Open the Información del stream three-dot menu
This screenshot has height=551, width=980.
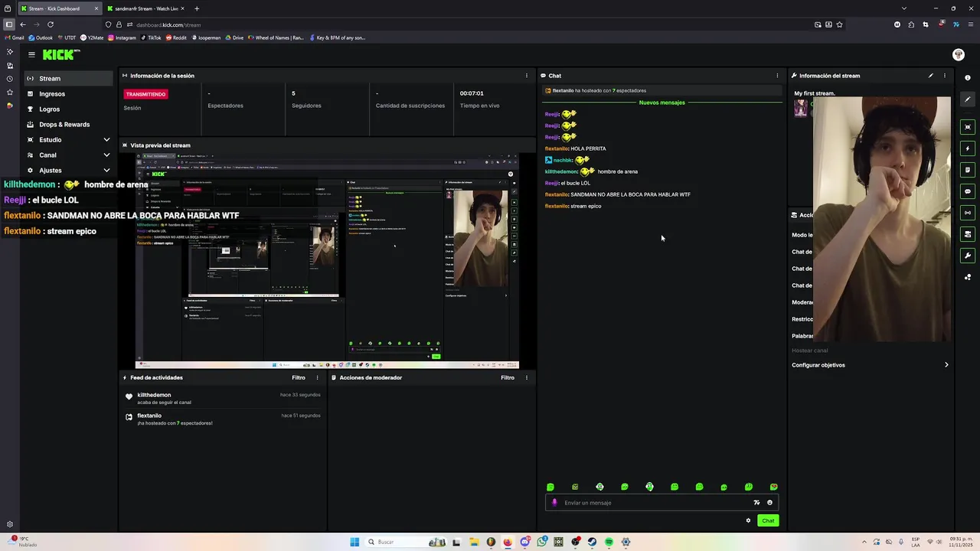(944, 76)
